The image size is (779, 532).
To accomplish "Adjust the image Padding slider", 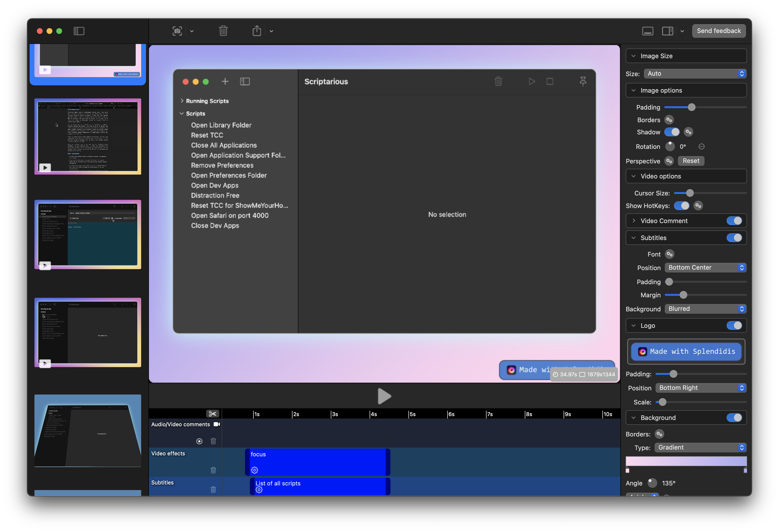I will pyautogui.click(x=691, y=107).
